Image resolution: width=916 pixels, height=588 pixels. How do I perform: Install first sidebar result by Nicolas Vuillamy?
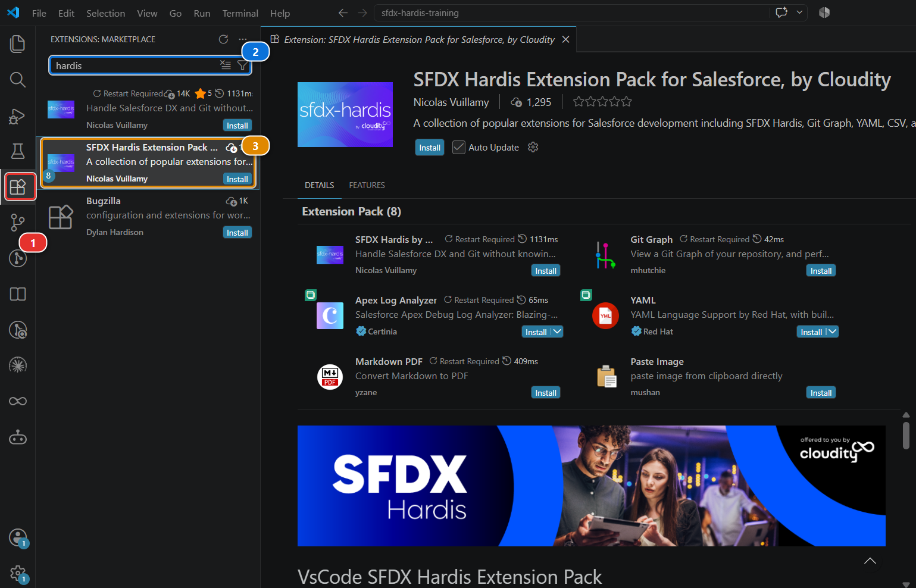tap(237, 126)
